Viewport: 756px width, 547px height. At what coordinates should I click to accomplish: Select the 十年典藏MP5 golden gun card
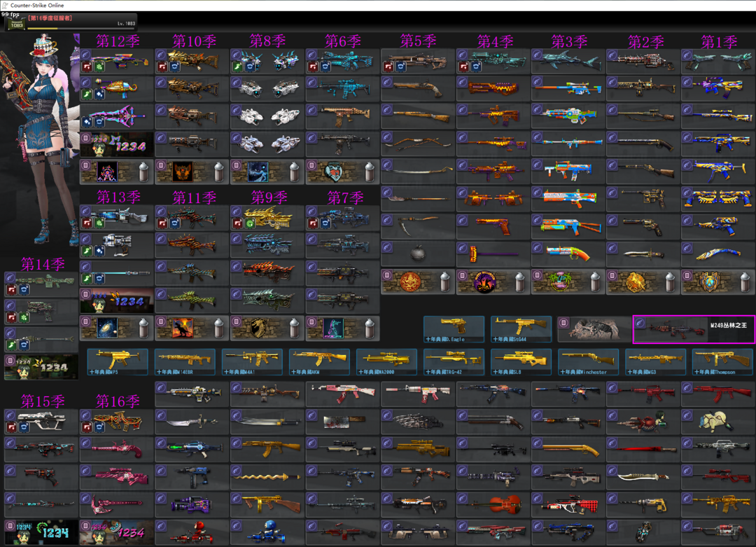coord(117,362)
